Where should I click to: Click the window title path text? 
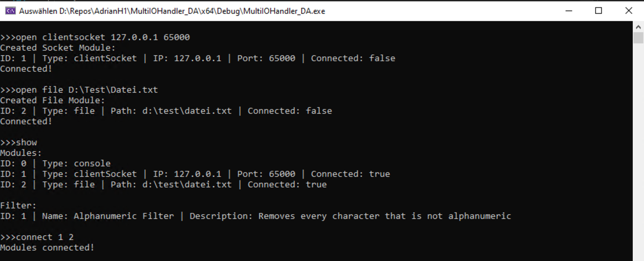click(x=172, y=11)
